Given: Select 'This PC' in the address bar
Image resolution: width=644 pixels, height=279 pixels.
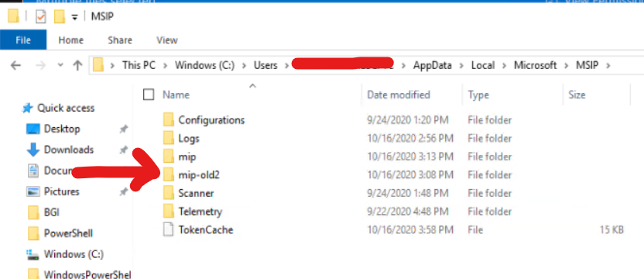Looking at the screenshot, I should pyautogui.click(x=139, y=65).
